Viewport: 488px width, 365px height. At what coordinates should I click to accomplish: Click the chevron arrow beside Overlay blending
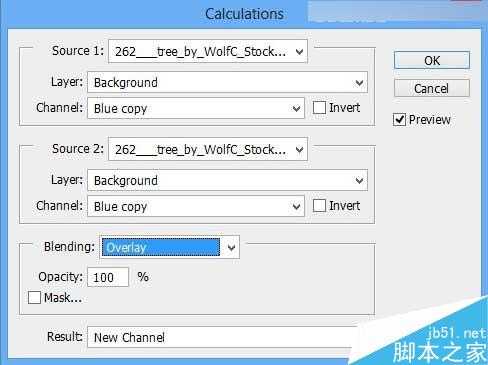[231, 247]
